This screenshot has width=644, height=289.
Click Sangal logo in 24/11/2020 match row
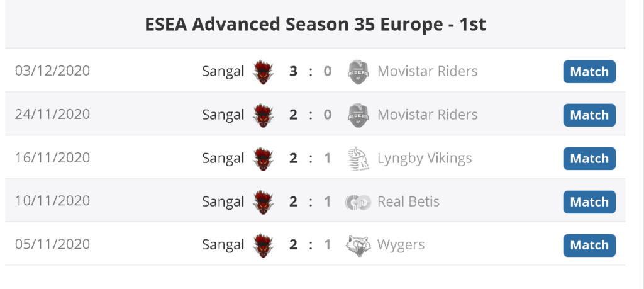click(x=263, y=115)
